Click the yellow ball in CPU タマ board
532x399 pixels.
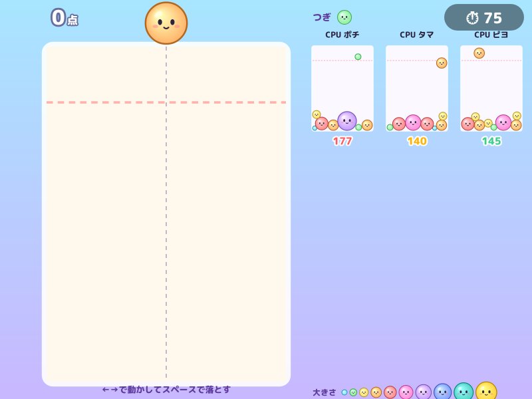click(x=443, y=116)
